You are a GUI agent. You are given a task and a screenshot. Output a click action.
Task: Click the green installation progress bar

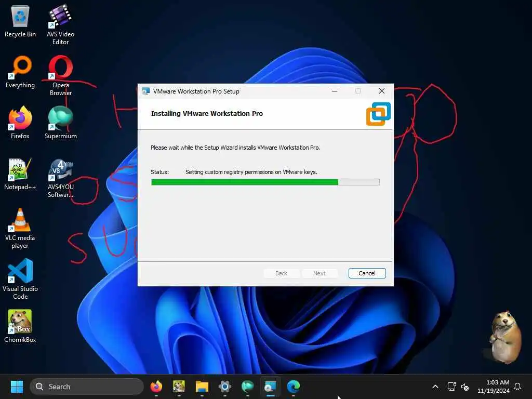(265, 182)
